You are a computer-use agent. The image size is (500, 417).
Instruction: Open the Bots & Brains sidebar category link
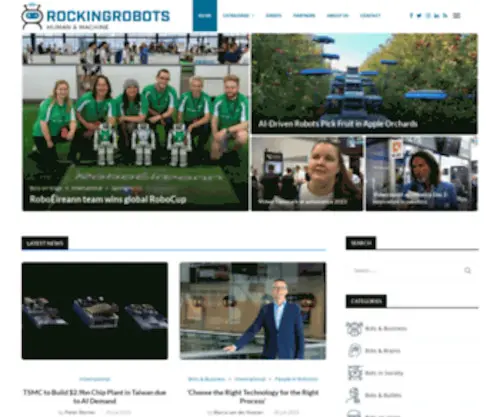point(382,351)
